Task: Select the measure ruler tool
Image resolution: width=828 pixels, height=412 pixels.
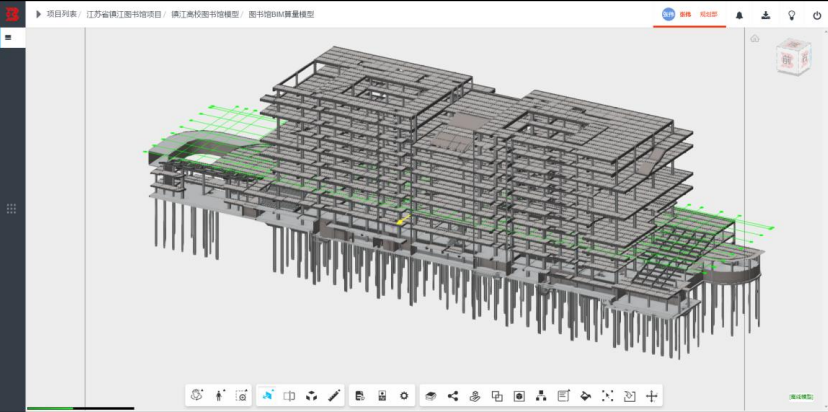Action: (334, 395)
